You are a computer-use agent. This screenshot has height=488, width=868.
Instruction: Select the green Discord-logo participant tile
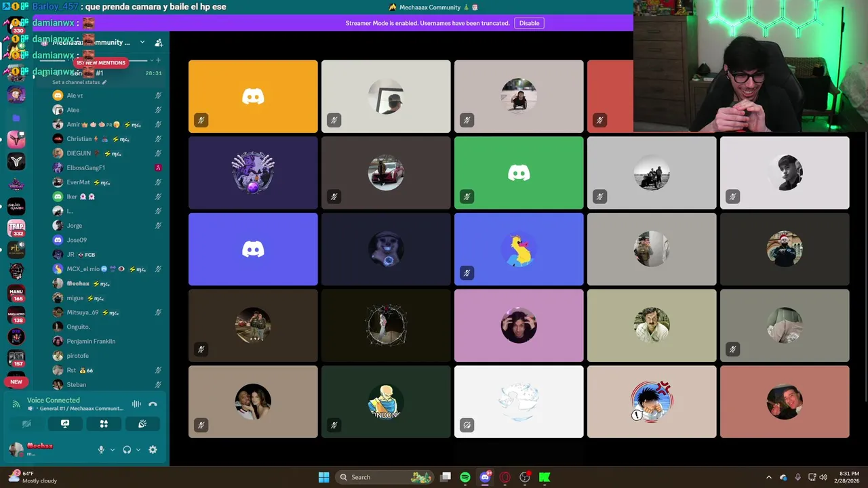tap(519, 173)
